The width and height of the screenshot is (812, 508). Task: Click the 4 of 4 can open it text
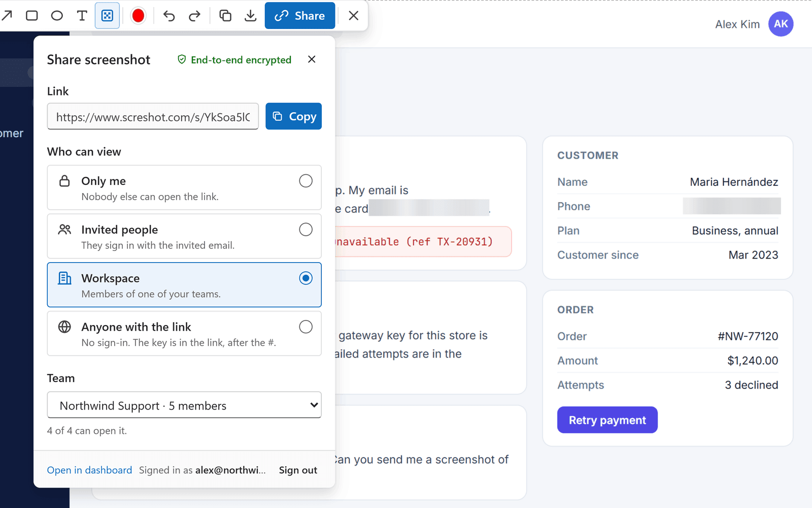click(x=87, y=431)
